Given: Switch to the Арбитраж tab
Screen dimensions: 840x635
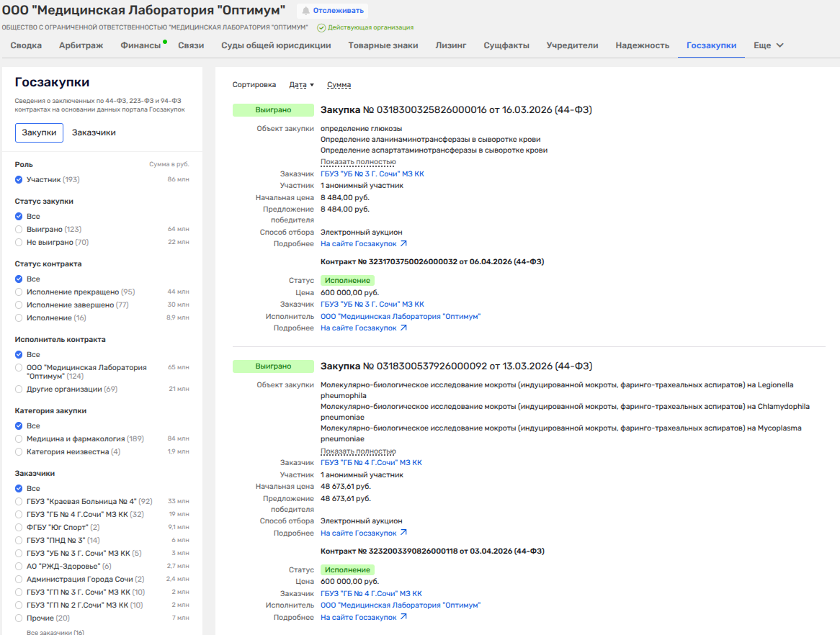Looking at the screenshot, I should point(81,45).
